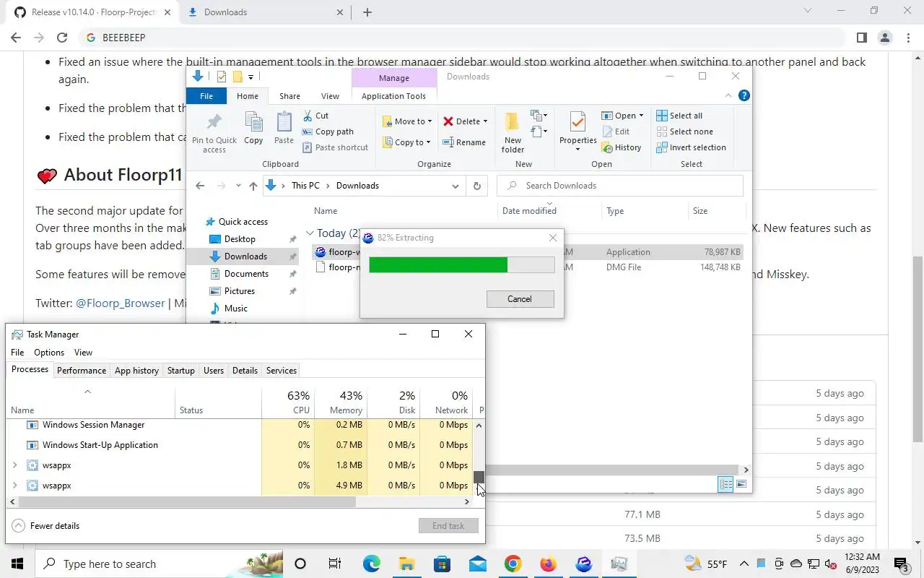Click Task Manager vertical scrollbar thumb
924x578 pixels.
479,476
